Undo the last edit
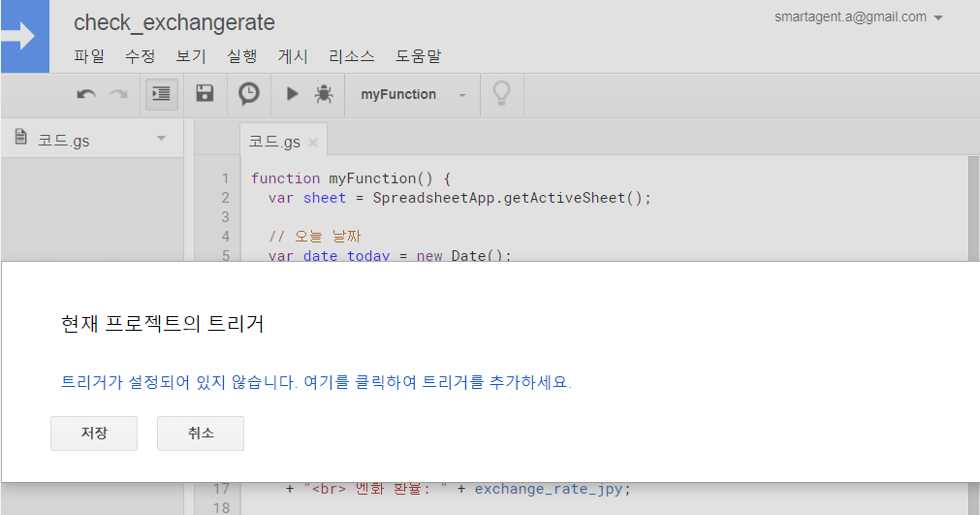Image resolution: width=980 pixels, height=515 pixels. [x=86, y=94]
